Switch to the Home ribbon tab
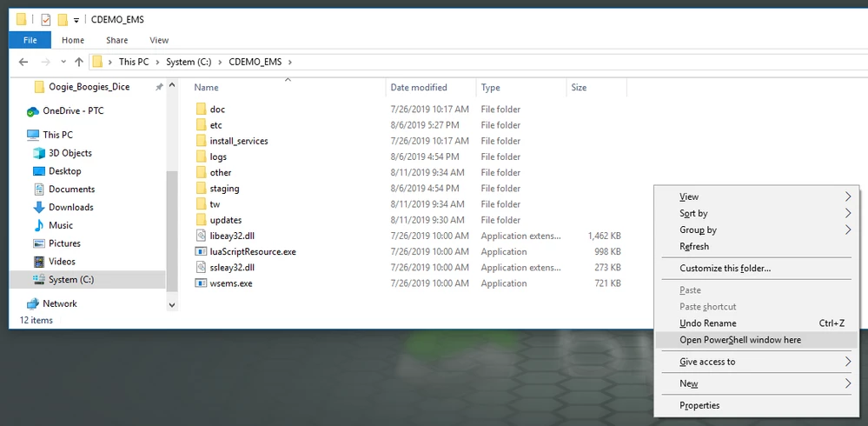Viewport: 868px width, 426px height. pyautogui.click(x=73, y=40)
